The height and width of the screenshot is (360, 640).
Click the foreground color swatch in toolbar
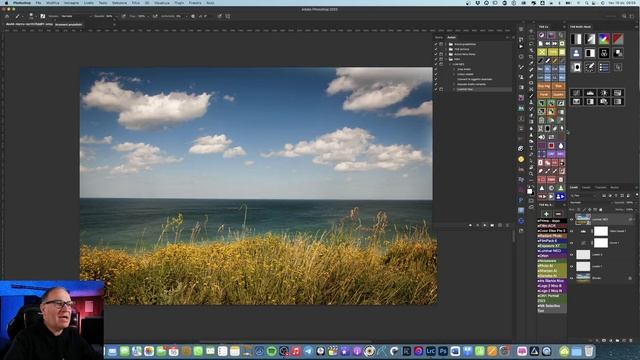529,191
